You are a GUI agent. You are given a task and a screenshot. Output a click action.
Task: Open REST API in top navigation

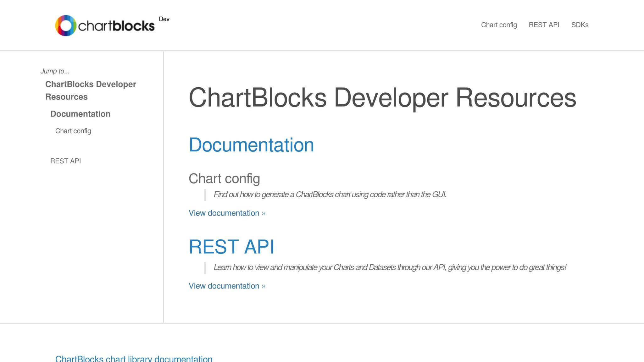[544, 25]
